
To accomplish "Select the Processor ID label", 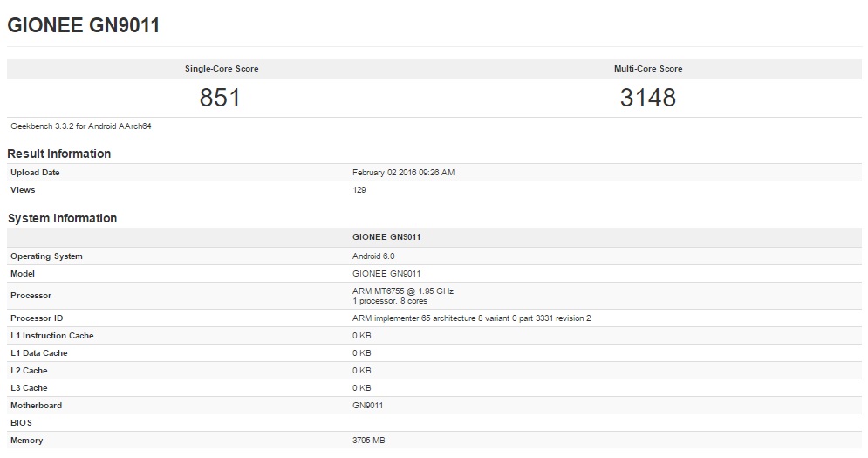I will point(37,318).
